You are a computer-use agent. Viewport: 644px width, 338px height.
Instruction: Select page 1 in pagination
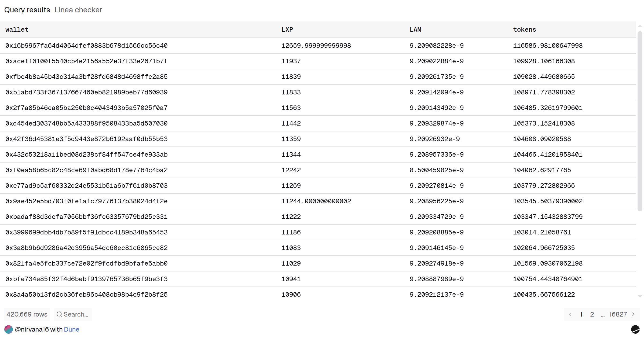pyautogui.click(x=581, y=314)
